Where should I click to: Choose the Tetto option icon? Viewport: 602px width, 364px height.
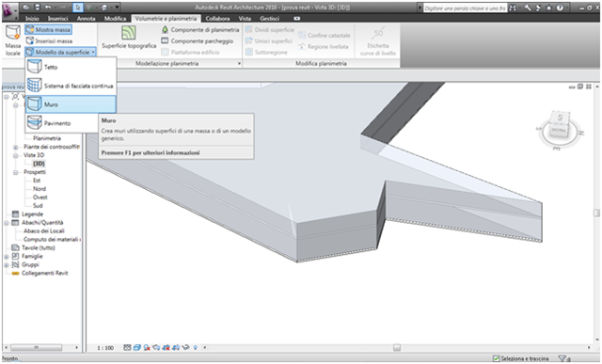point(34,67)
